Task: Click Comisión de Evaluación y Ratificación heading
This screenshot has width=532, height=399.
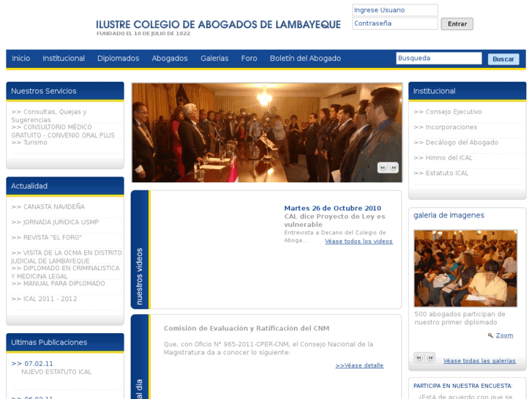Action: click(247, 329)
